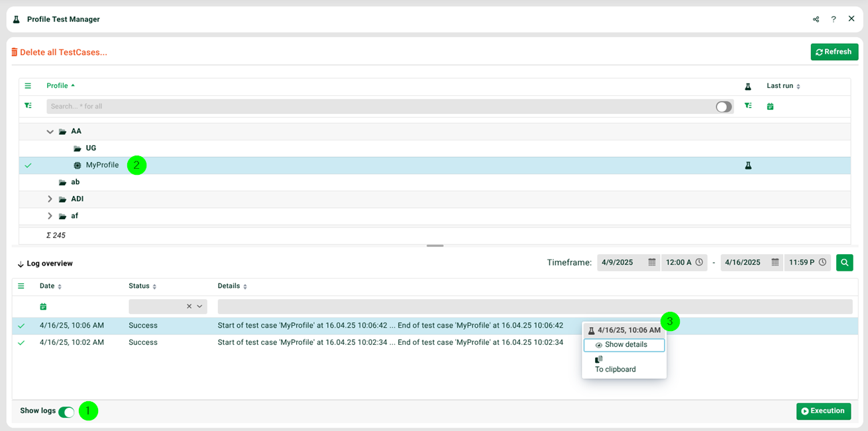The image size is (868, 431).
Task: Open the Status filter dropdown
Action: (199, 307)
